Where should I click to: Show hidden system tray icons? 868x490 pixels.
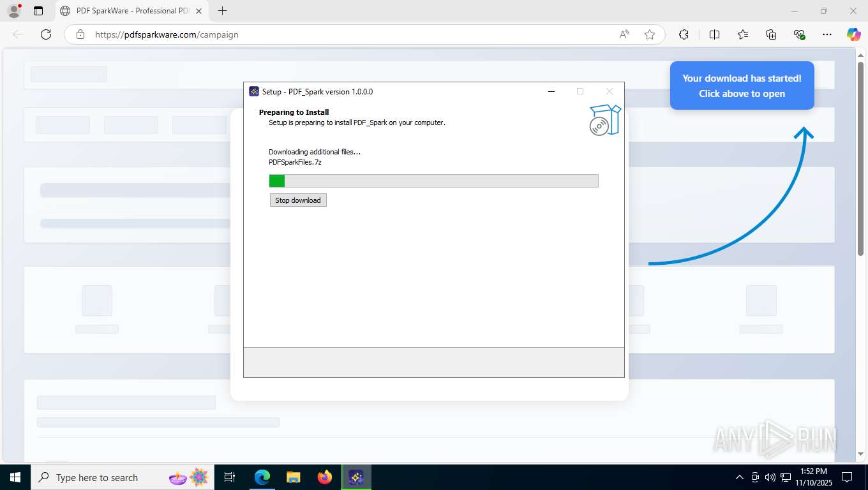(x=740, y=477)
